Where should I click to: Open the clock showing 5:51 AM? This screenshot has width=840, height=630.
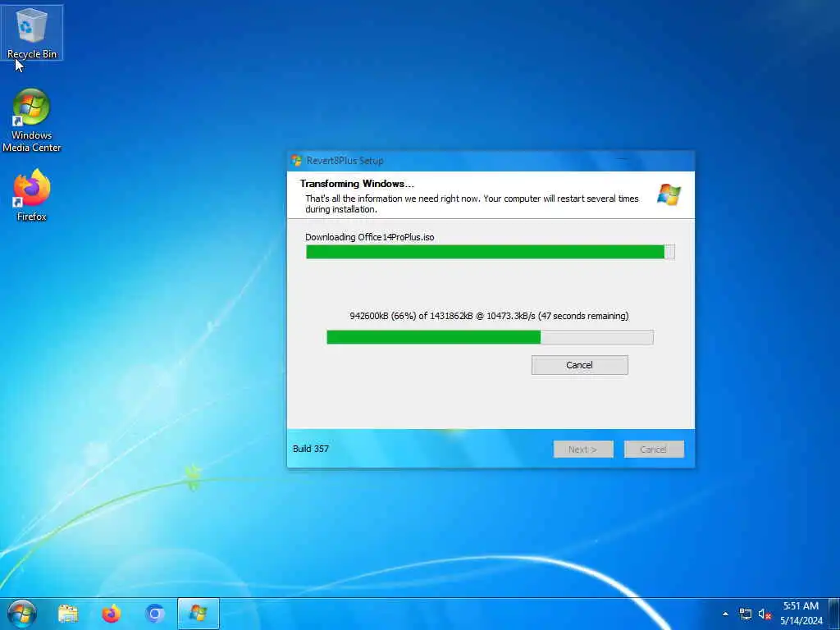(x=801, y=606)
